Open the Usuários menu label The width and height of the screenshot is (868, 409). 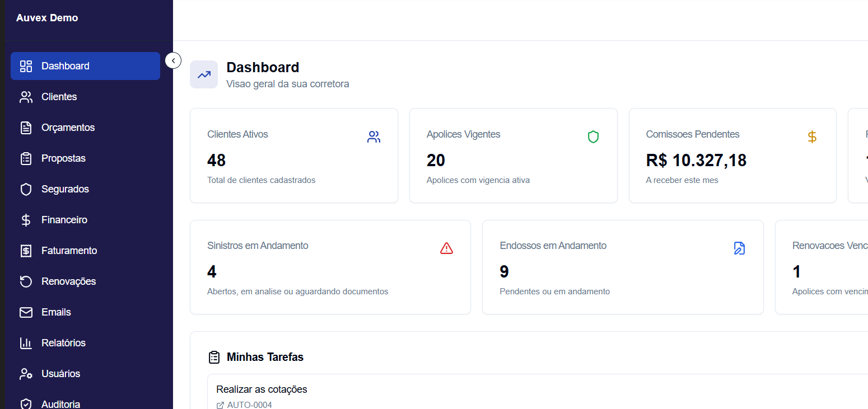click(x=60, y=374)
